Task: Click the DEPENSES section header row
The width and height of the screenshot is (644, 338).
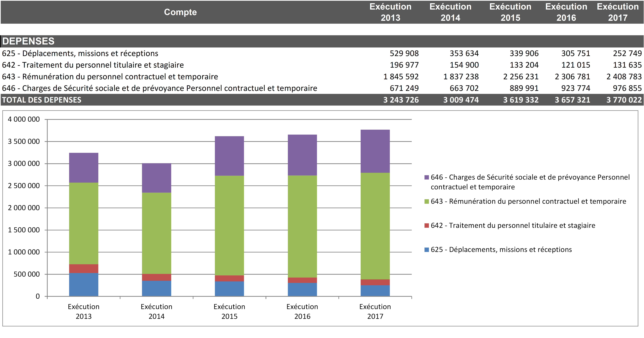Action: point(28,41)
